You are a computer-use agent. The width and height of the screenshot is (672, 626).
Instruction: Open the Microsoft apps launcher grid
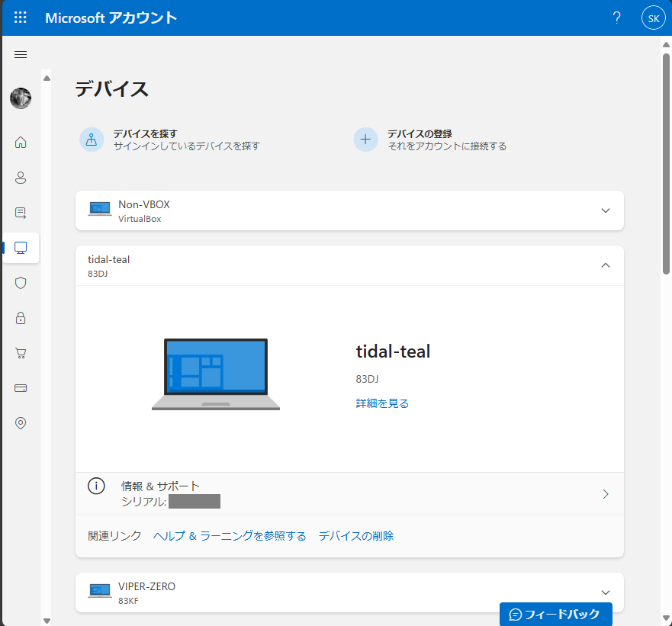[x=20, y=18]
